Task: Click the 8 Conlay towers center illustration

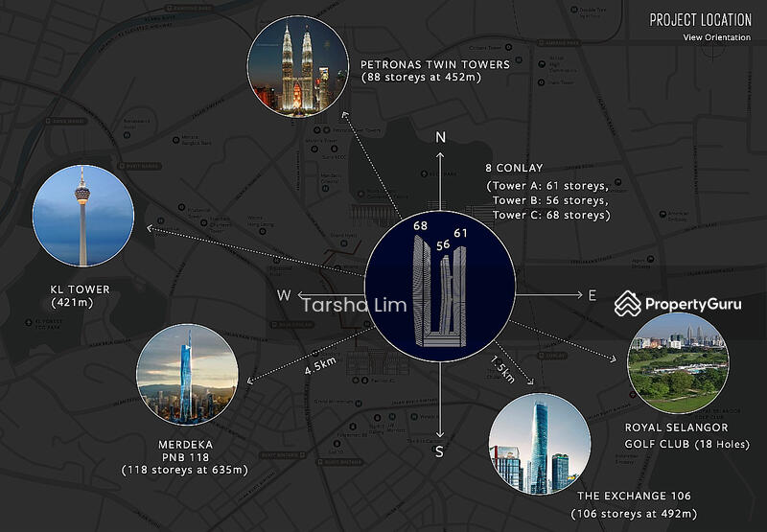Action: click(x=439, y=288)
